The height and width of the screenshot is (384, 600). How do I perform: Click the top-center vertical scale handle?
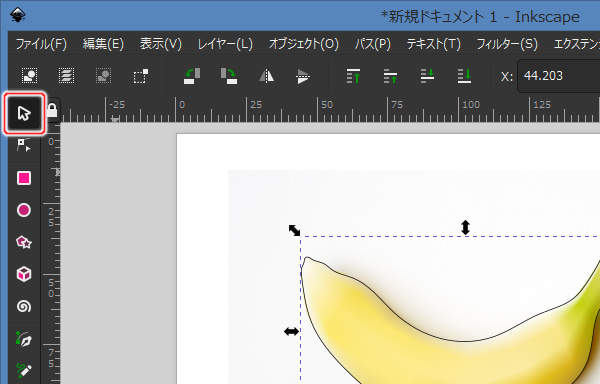pyautogui.click(x=465, y=227)
